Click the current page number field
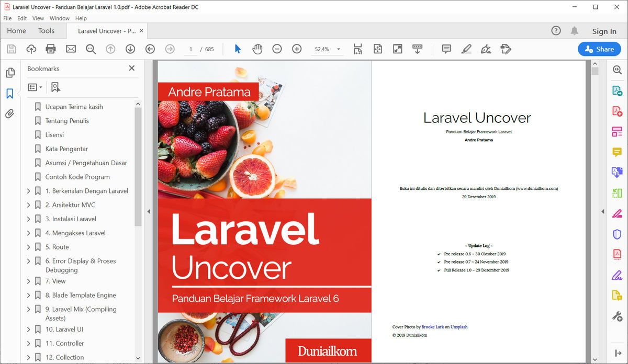 tap(190, 49)
